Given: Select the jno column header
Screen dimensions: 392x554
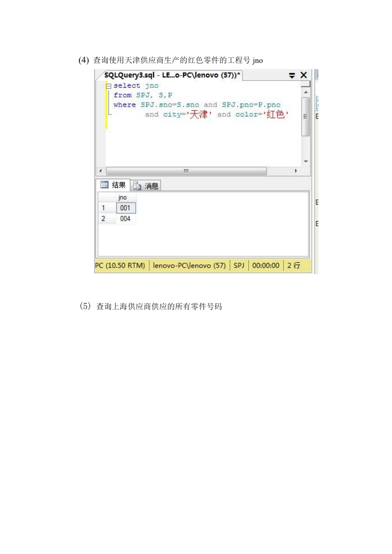Looking at the screenshot, I should click(126, 197).
